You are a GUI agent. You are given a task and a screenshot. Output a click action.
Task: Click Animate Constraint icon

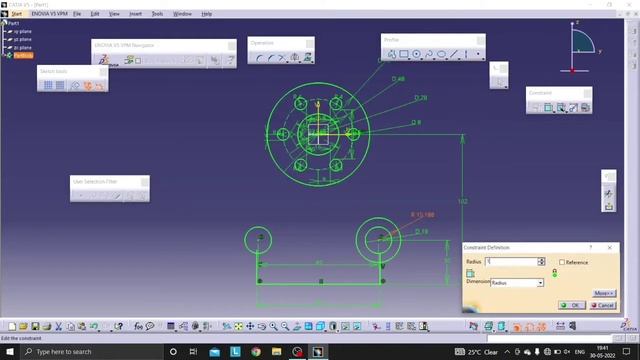(x=573, y=107)
